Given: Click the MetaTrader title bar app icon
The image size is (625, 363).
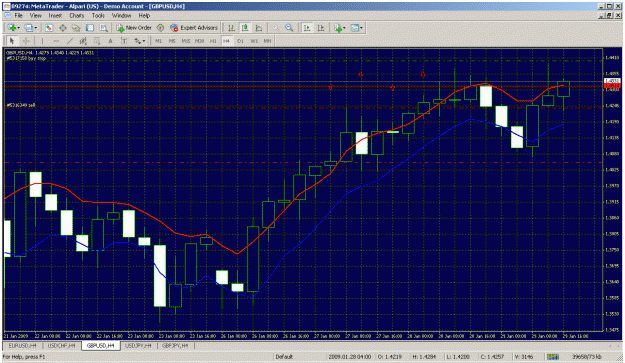Looking at the screenshot, I should pyautogui.click(x=7, y=6).
